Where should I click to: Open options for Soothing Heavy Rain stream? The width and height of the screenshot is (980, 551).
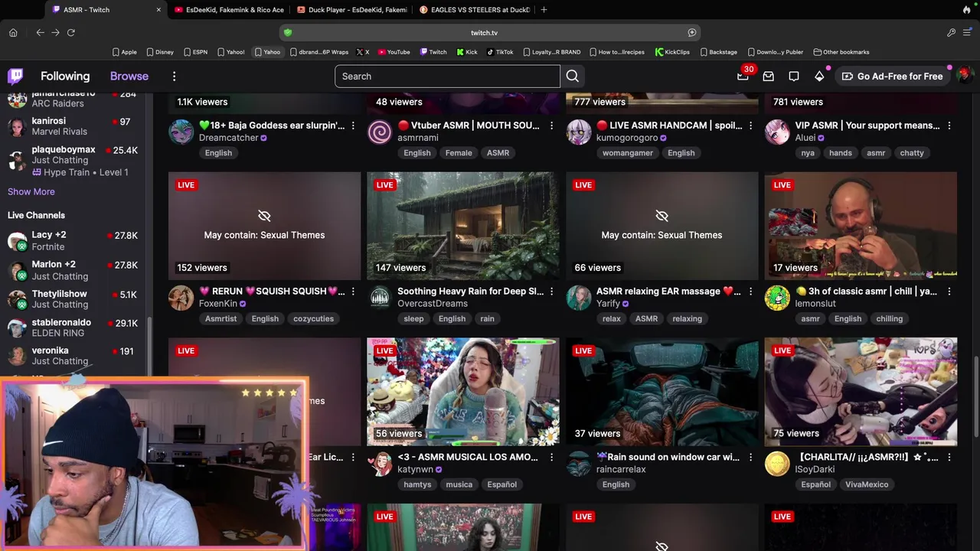coord(551,292)
